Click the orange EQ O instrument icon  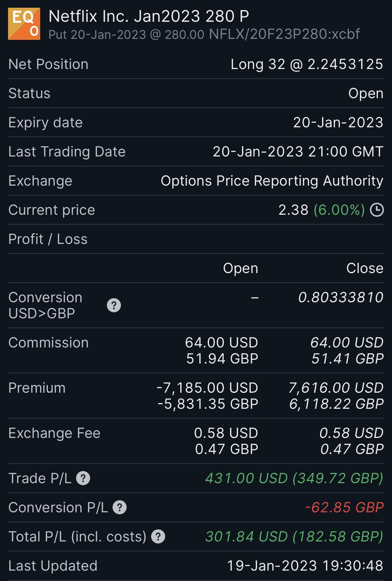pyautogui.click(x=24, y=24)
